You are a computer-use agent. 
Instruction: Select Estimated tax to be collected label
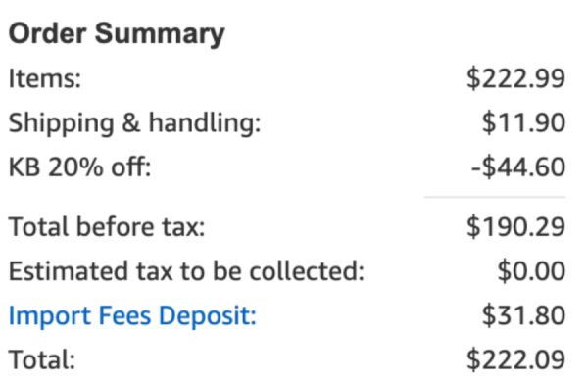tap(186, 271)
